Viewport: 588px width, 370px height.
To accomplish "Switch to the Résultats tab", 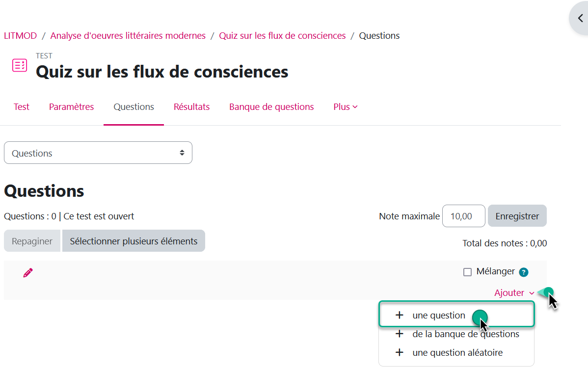I will [x=191, y=107].
